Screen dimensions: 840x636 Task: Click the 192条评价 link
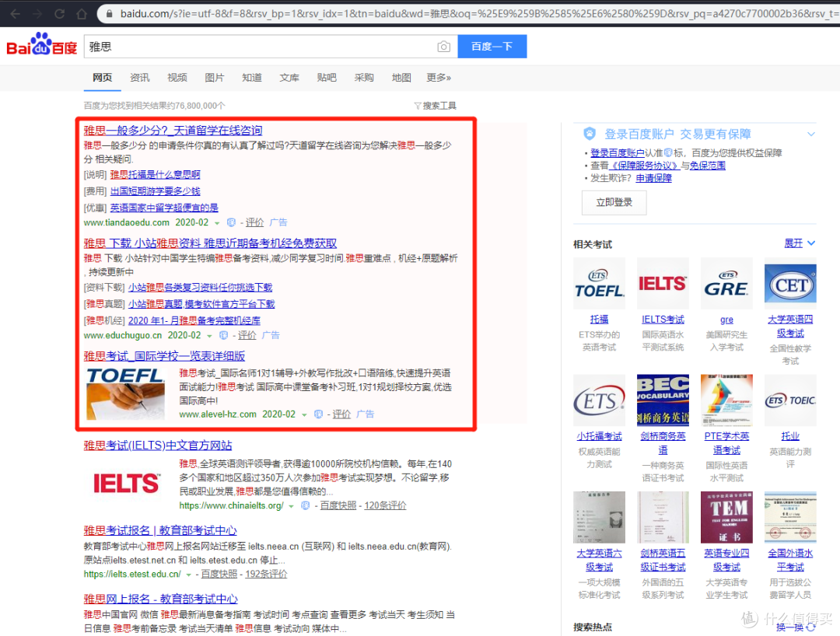coord(266,575)
